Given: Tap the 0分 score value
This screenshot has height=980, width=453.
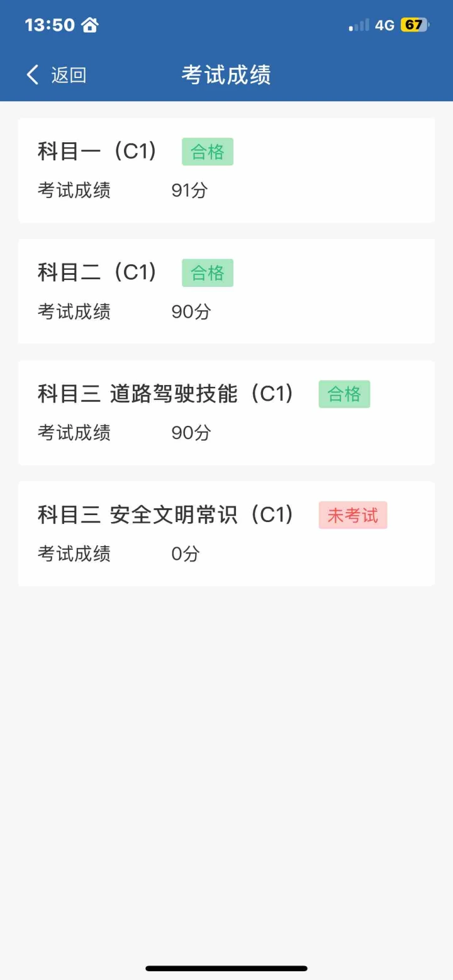Looking at the screenshot, I should pyautogui.click(x=186, y=554).
